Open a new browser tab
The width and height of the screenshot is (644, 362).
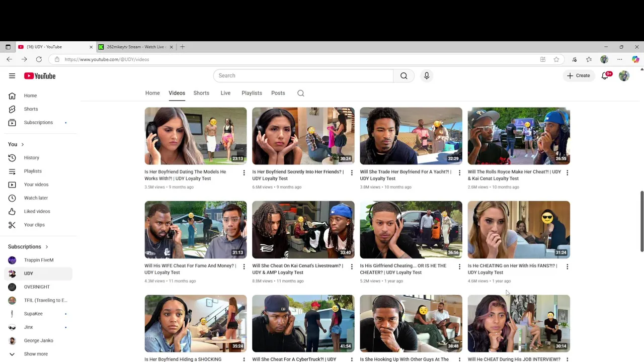click(183, 47)
